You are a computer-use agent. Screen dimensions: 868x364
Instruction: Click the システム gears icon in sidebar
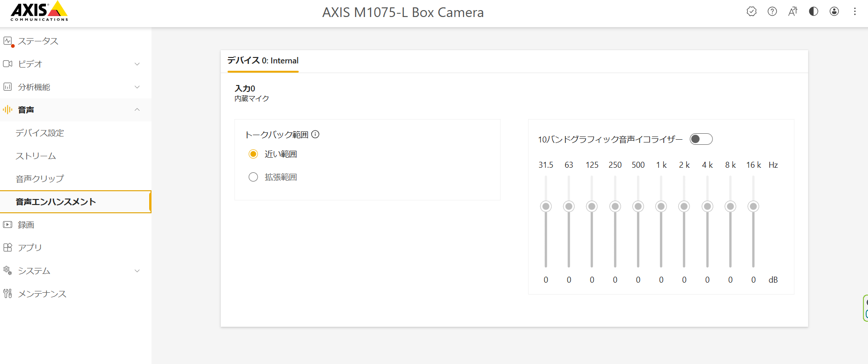pyautogui.click(x=8, y=271)
